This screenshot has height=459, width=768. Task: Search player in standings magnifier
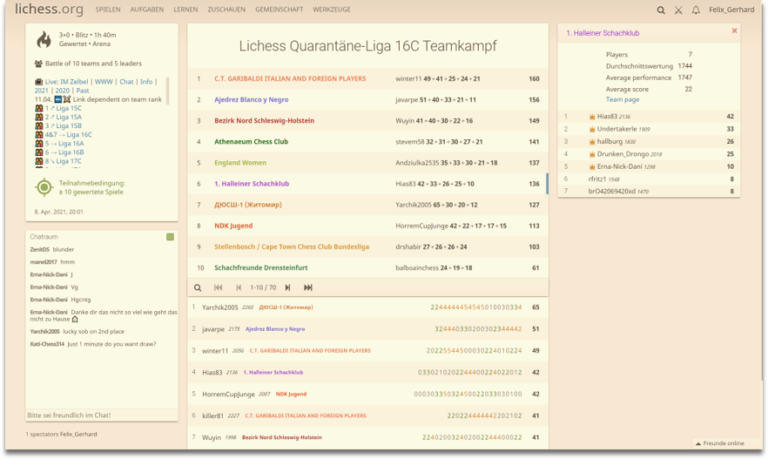click(x=197, y=288)
